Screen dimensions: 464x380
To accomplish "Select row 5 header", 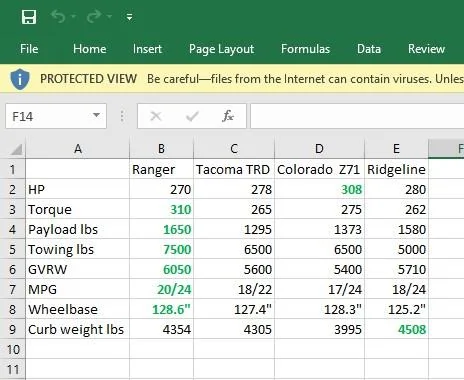I will (x=13, y=249).
